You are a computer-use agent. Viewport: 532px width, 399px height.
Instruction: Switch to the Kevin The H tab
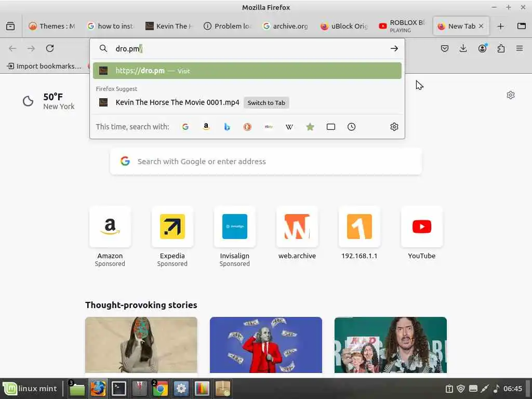pyautogui.click(x=169, y=26)
